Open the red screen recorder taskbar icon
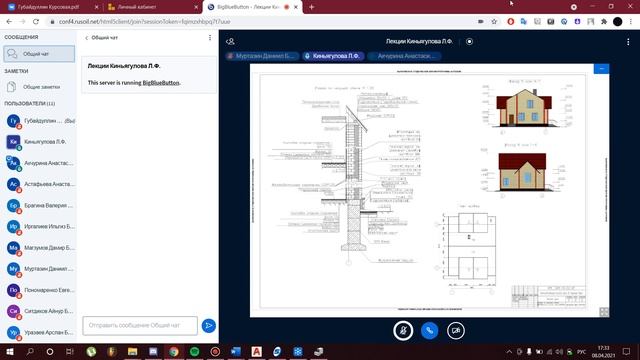 click(215, 351)
